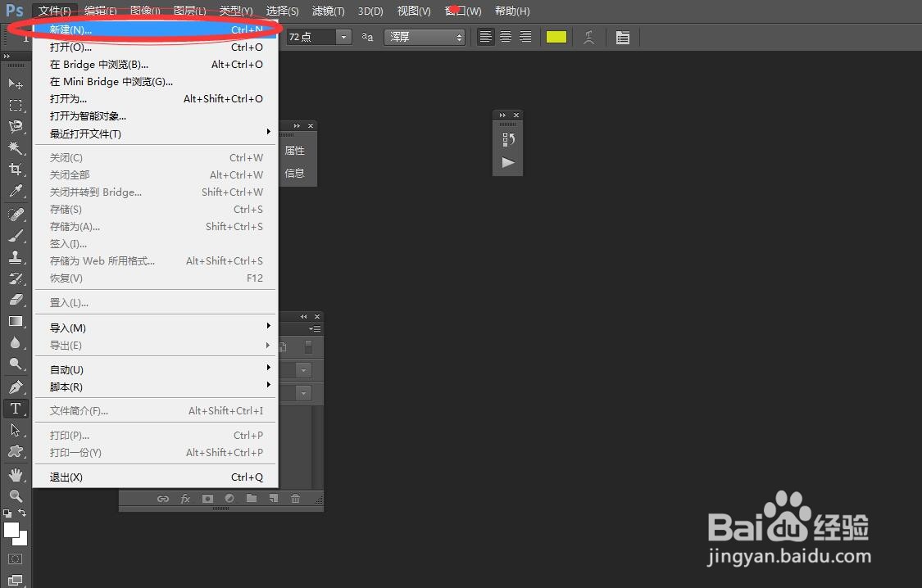Screen dimensions: 922x588
Task: Expand the 自动(U) submenu
Action: tap(155, 369)
